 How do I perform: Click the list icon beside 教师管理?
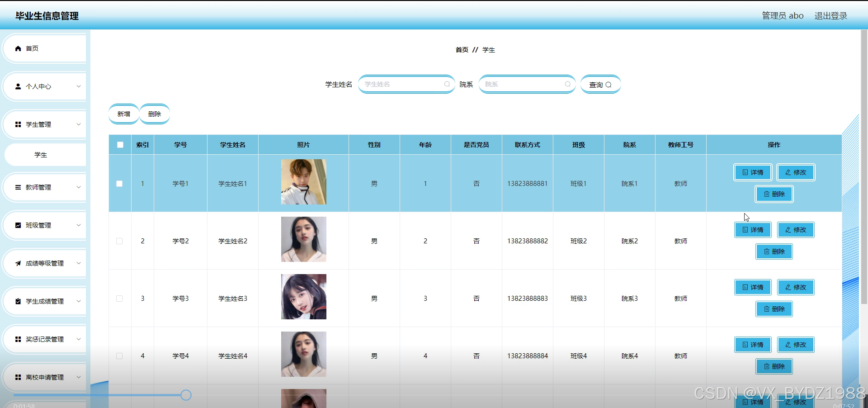(x=18, y=187)
